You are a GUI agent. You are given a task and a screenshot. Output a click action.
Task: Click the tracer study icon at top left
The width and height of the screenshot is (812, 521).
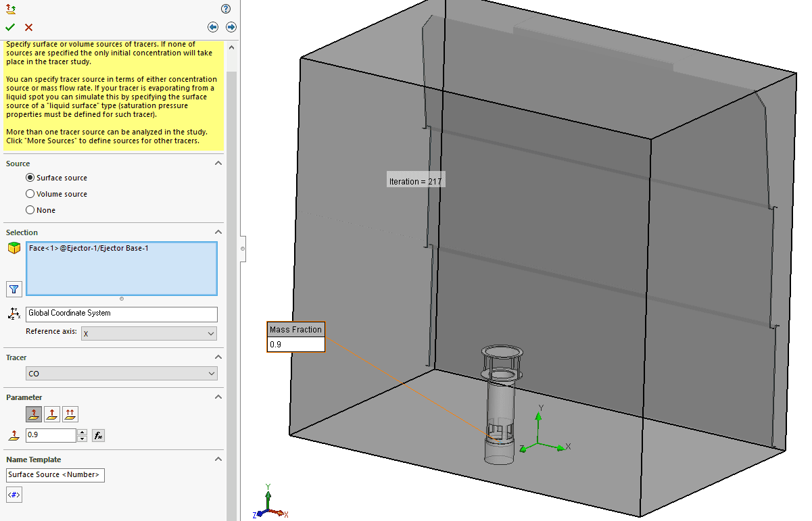10,9
